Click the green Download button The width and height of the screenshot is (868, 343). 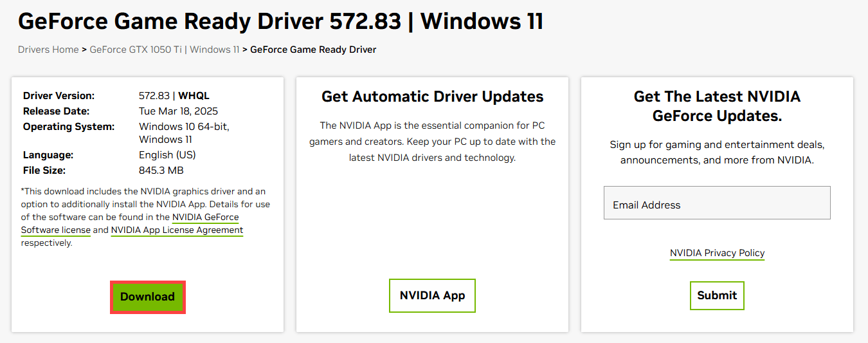click(x=147, y=297)
